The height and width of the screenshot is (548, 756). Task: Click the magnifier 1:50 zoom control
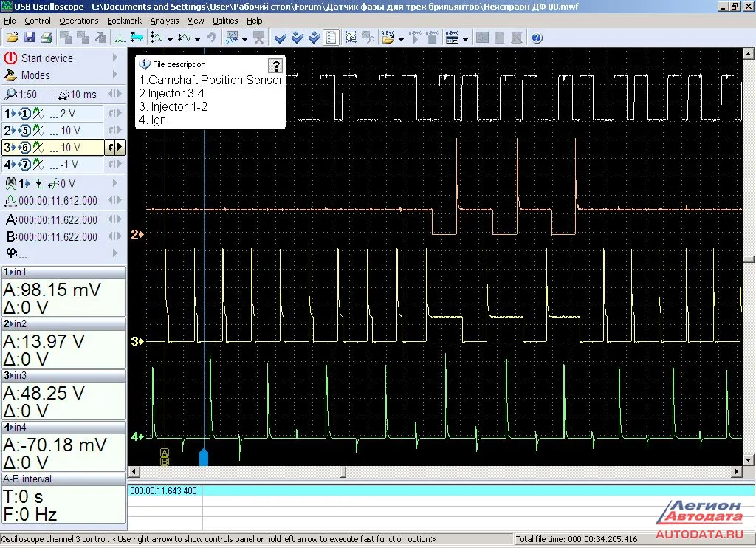[20, 94]
